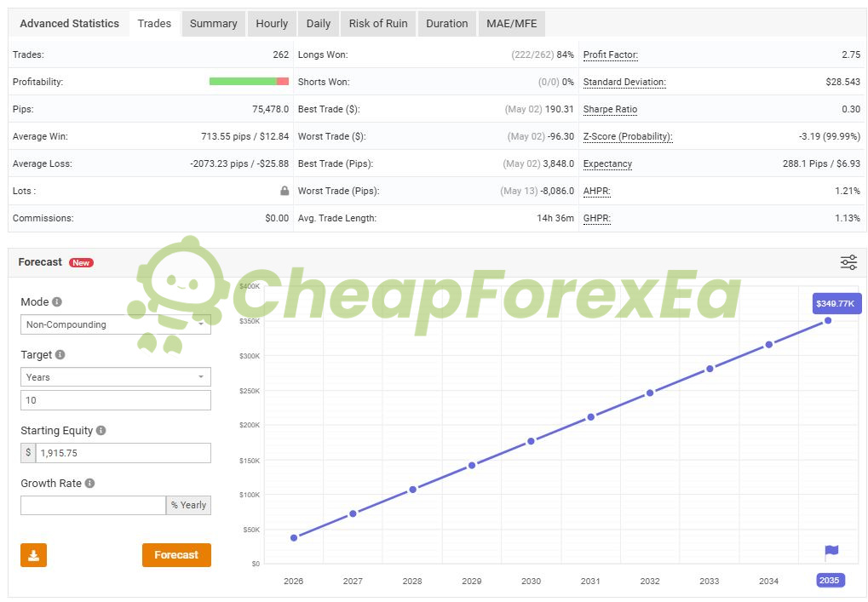This screenshot has height=602, width=868.
Task: Click the Forecast panel heading
Action: 40,262
